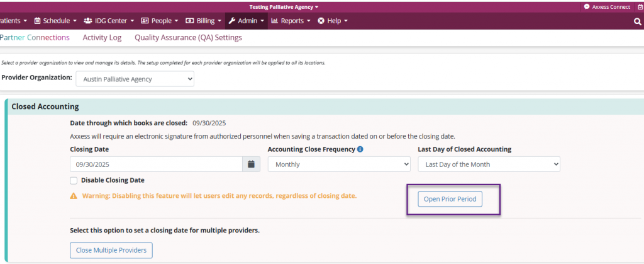
Task: Click the Axxess Connect chat icon
Action: pos(587,7)
